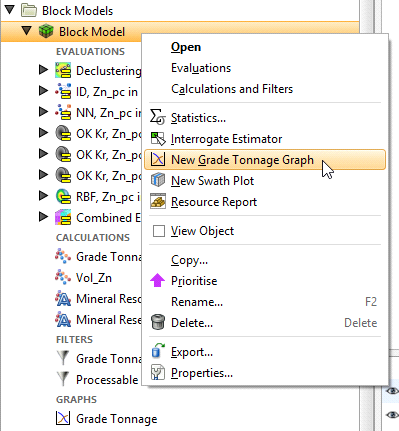Choose Interrogate Estimator menu entry
399x431 pixels.
(265, 139)
